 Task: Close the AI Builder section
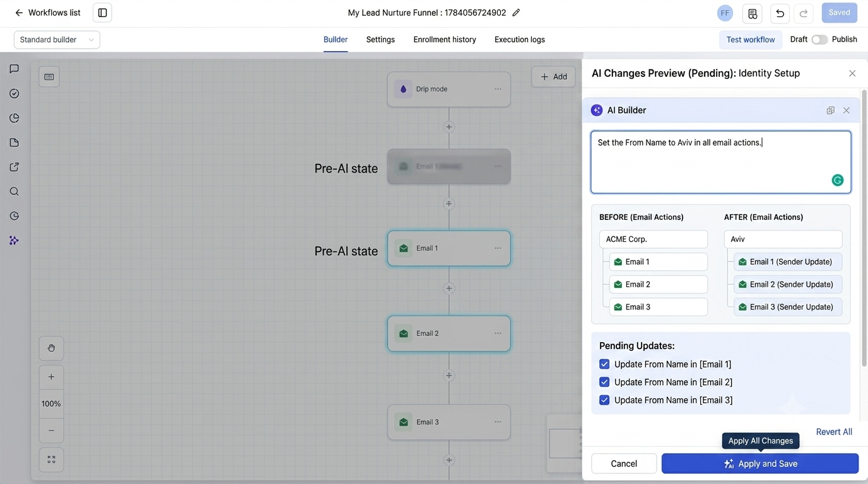pos(847,110)
